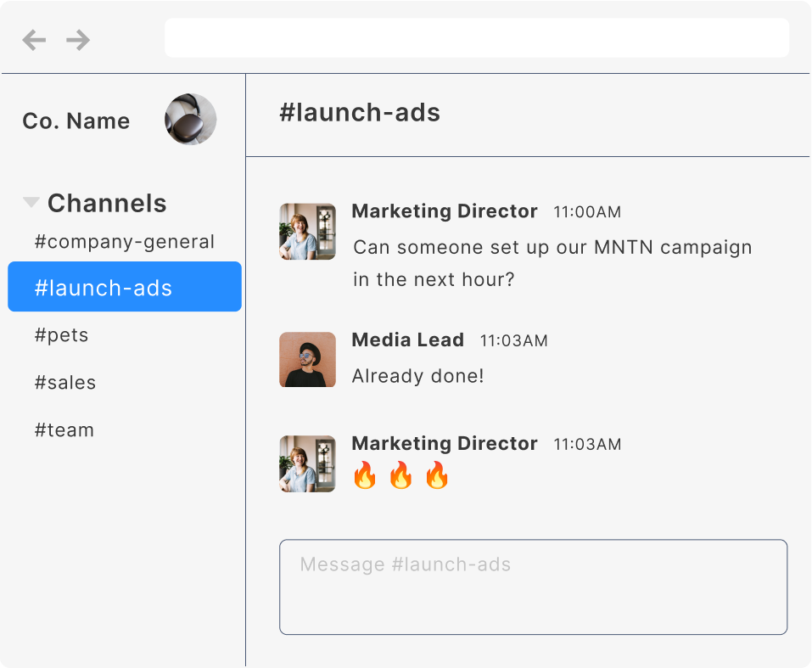Select the #launch-ads channel in sidebar
The width and height of the screenshot is (812, 668).
pyautogui.click(x=124, y=288)
